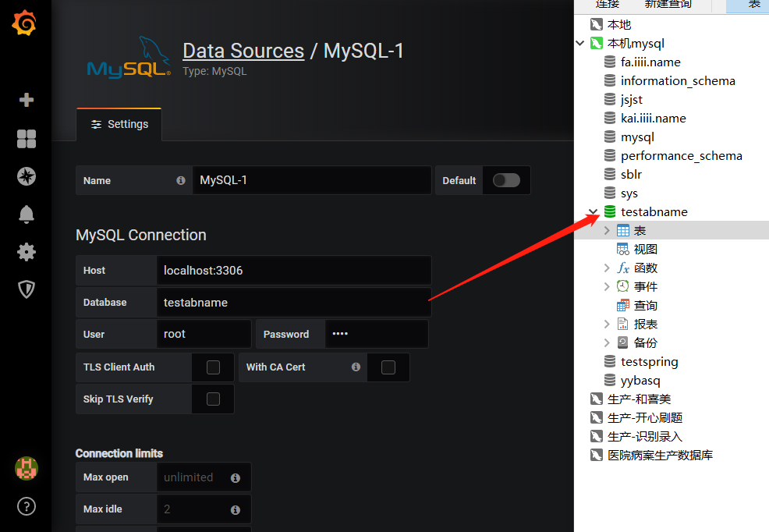The width and height of the screenshot is (769, 532).
Task: Click the Max idle input field
Action: point(204,509)
